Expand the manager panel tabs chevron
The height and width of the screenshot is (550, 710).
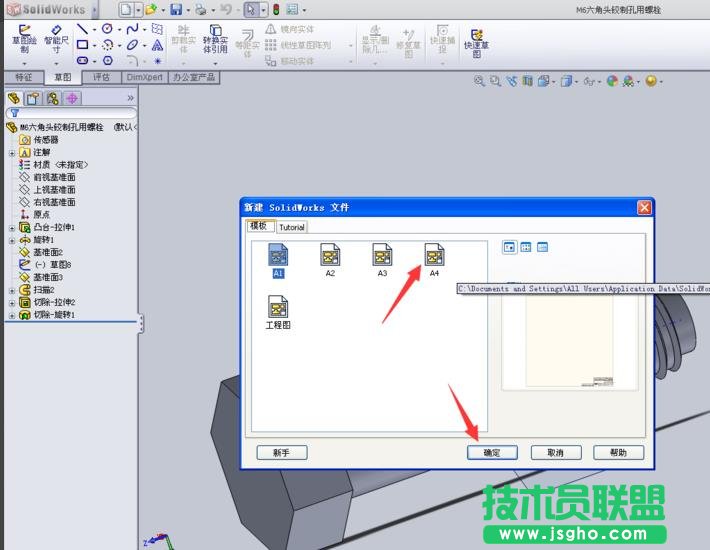[x=130, y=98]
